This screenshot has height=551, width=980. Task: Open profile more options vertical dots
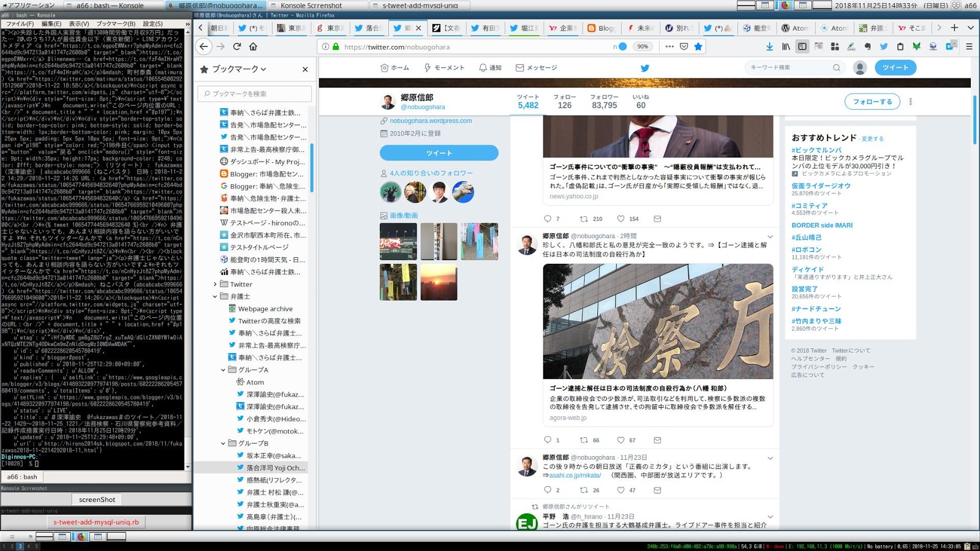pyautogui.click(x=910, y=102)
